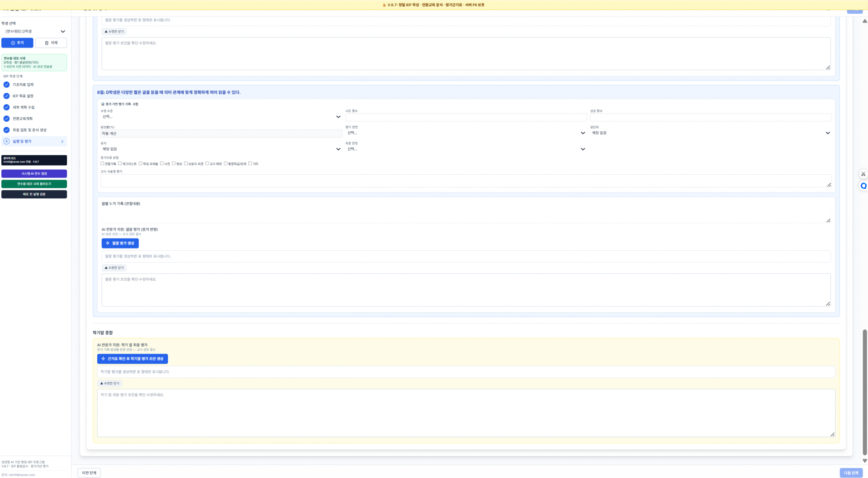Collapse 수정란 닫기 under June monthly evaluation
This screenshot has width=868, height=478.
click(x=114, y=268)
